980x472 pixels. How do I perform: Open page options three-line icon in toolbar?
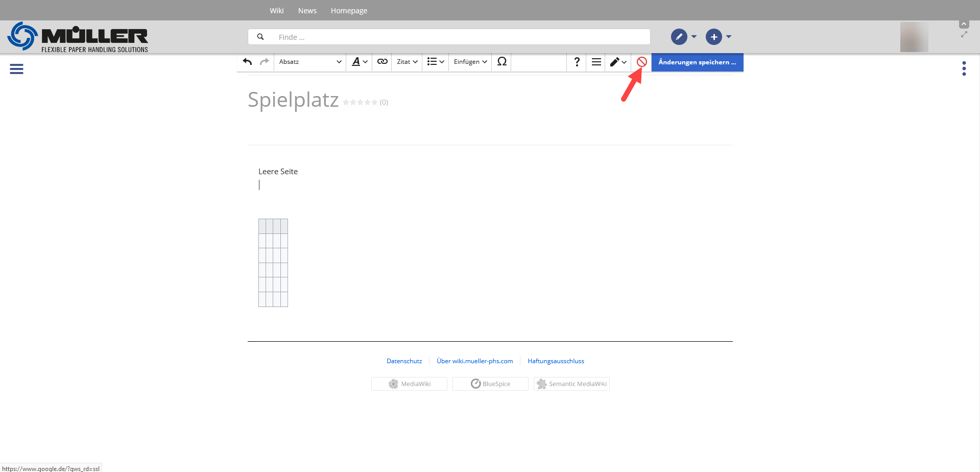596,62
